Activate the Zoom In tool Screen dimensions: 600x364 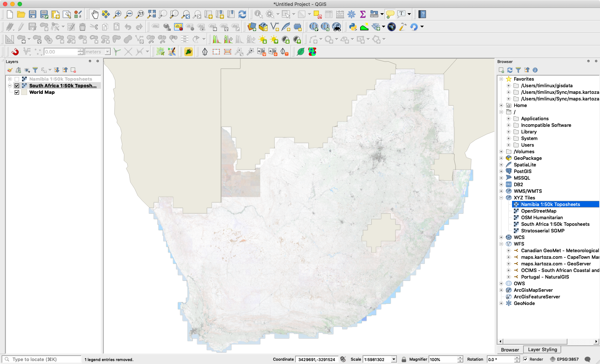point(117,14)
